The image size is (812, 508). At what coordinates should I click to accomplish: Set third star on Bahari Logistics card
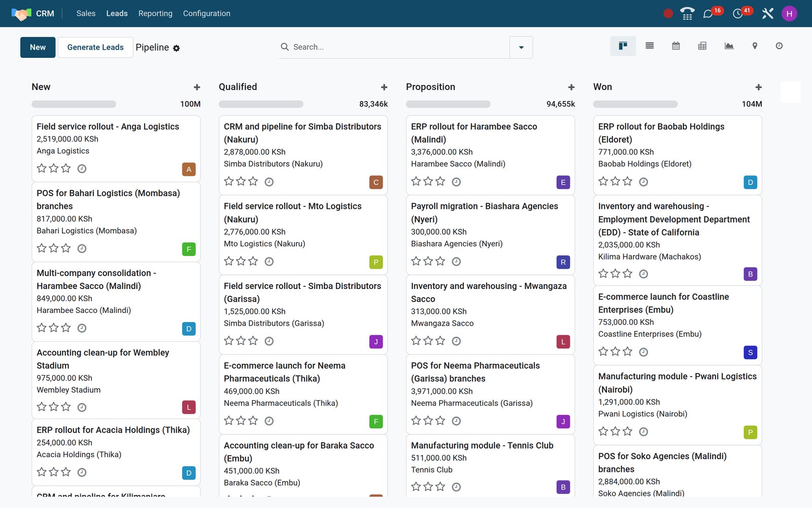point(66,248)
